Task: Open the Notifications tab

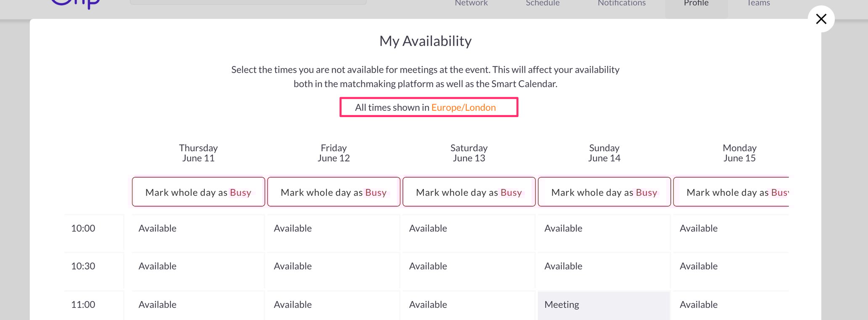Action: (622, 3)
